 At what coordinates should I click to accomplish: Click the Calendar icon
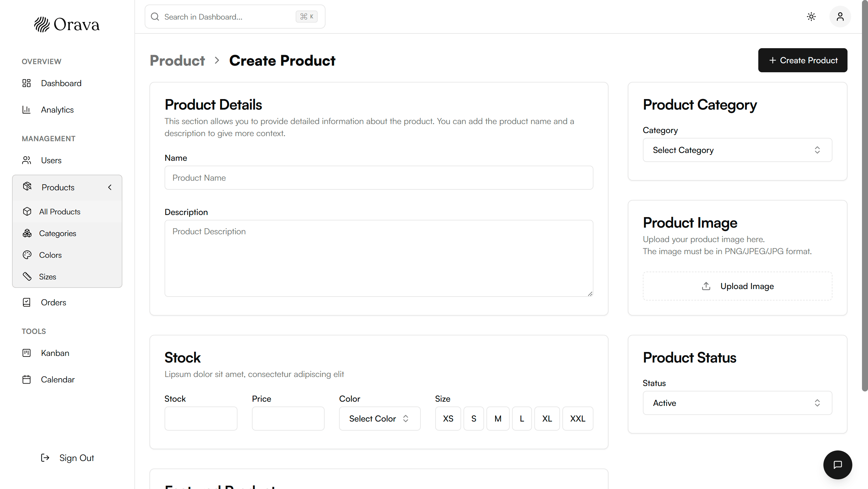point(27,379)
